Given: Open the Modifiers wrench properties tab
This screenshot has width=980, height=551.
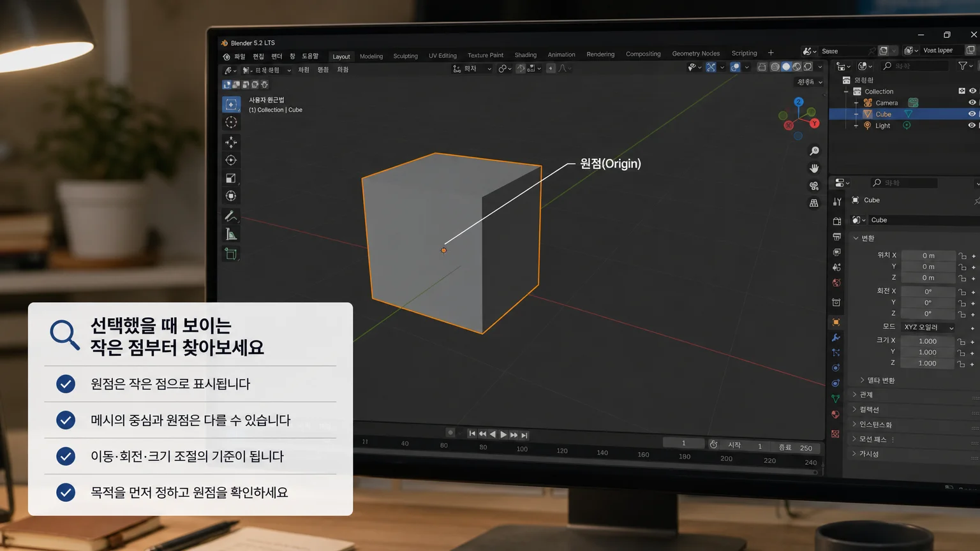Looking at the screenshot, I should (x=836, y=337).
